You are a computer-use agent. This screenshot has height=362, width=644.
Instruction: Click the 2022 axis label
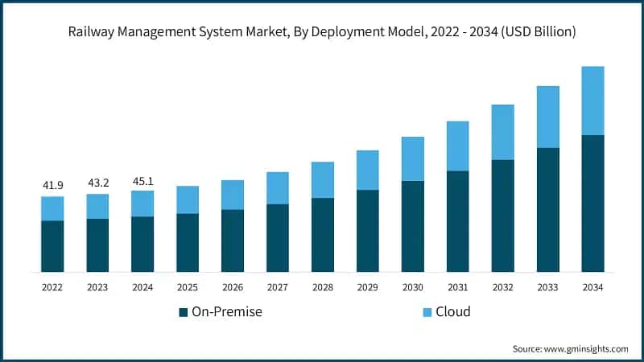click(52, 287)
